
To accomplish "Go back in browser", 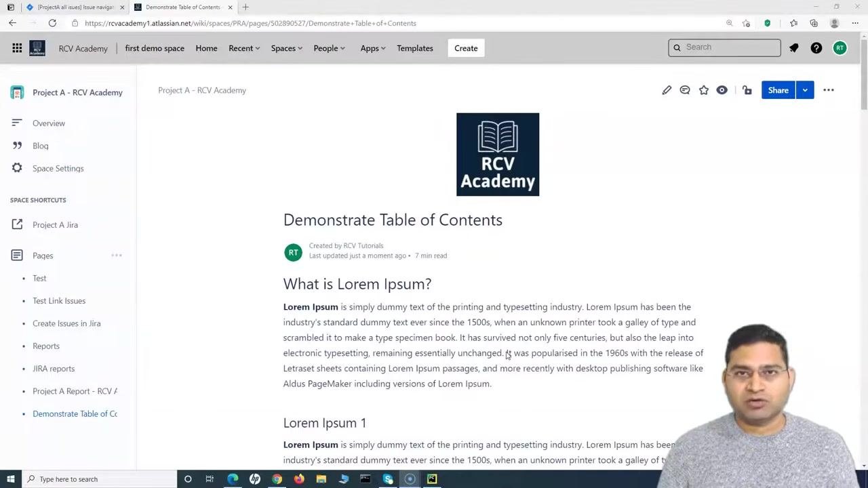I will point(12,23).
